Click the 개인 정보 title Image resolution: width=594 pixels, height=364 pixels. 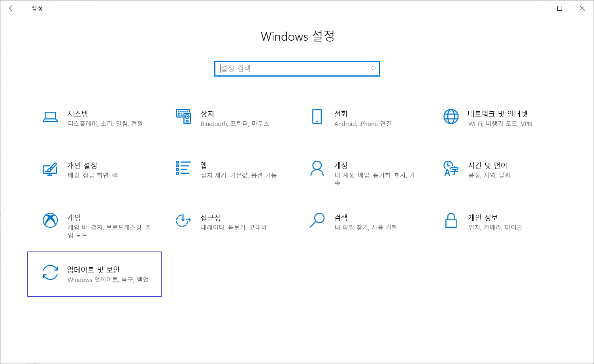tap(483, 218)
